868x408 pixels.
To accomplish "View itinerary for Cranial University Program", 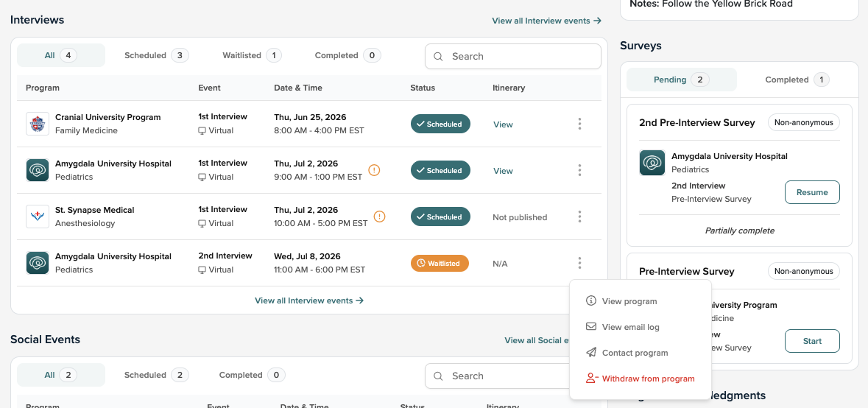I will point(503,124).
